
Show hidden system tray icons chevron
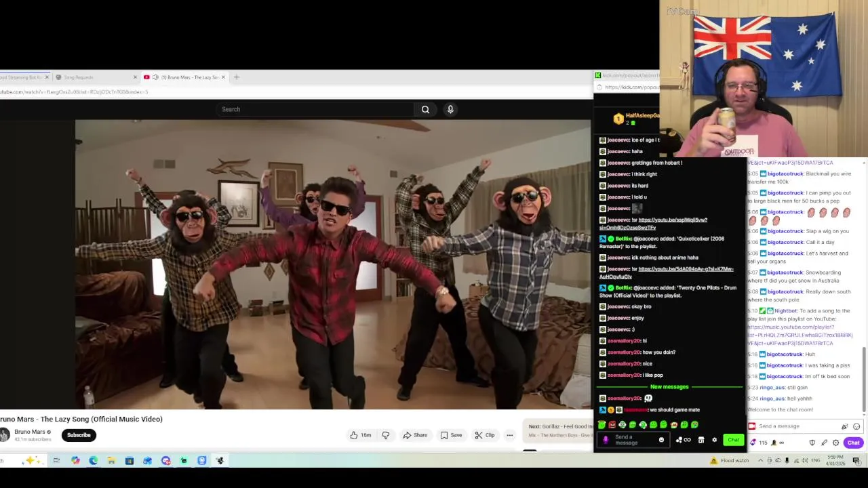pos(760,461)
